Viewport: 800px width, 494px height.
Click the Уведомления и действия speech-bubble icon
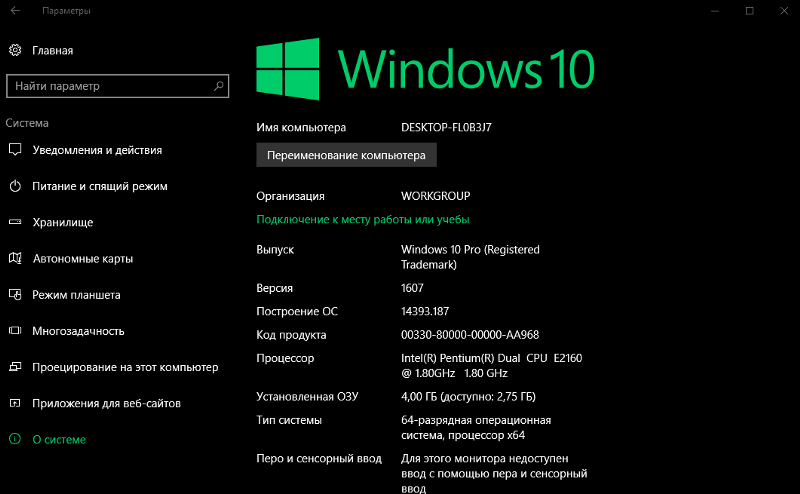pos(15,150)
